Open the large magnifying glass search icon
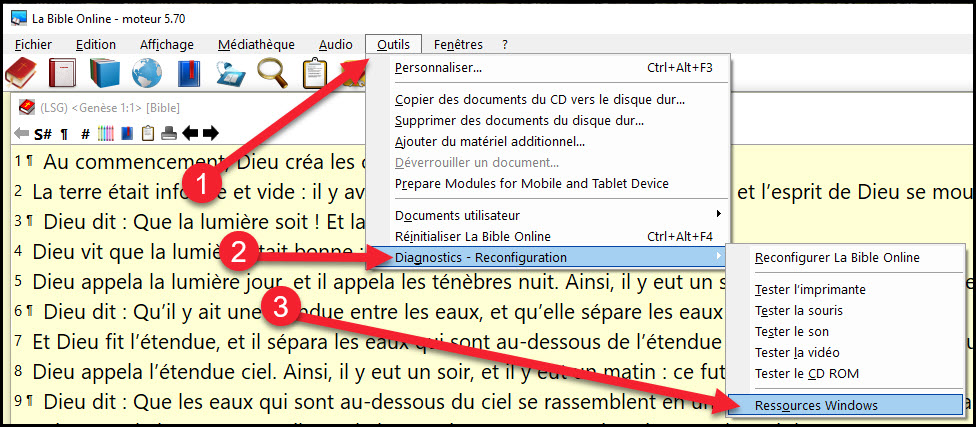The image size is (976, 427). pyautogui.click(x=273, y=73)
